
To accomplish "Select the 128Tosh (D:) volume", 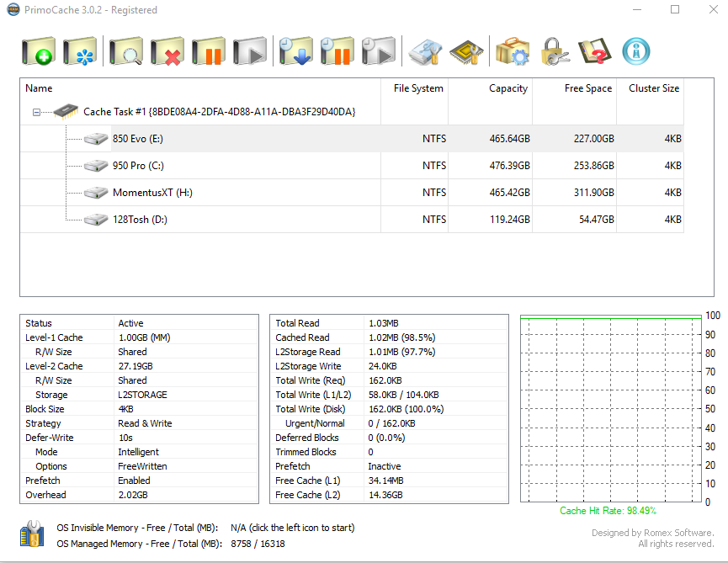I will (141, 220).
